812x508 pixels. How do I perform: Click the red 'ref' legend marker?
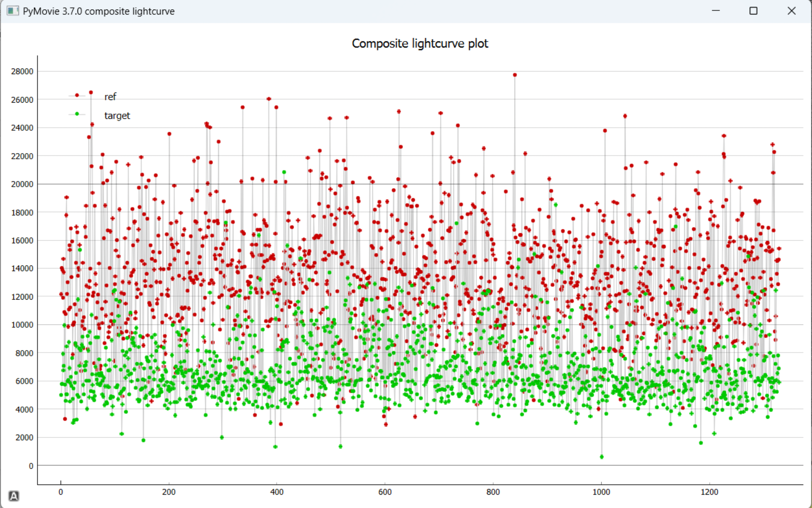click(x=77, y=95)
